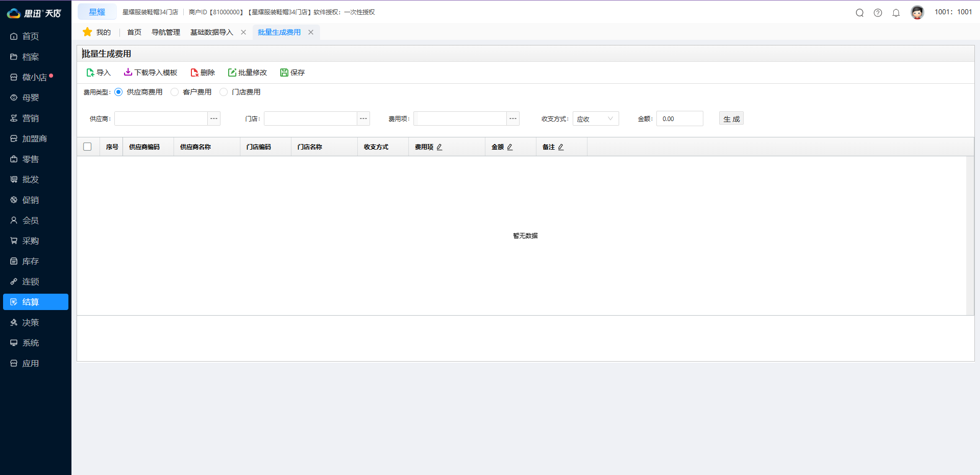Click the 星耀 button in header

coord(97,12)
